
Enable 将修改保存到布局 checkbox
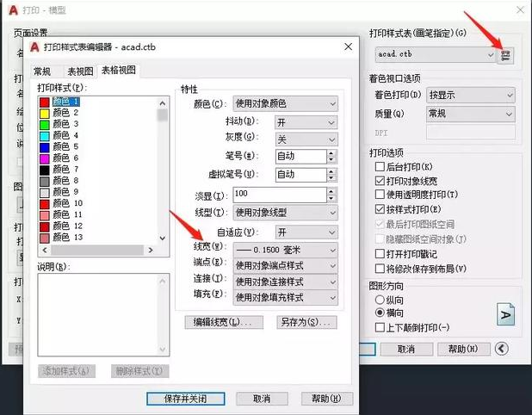click(x=380, y=269)
